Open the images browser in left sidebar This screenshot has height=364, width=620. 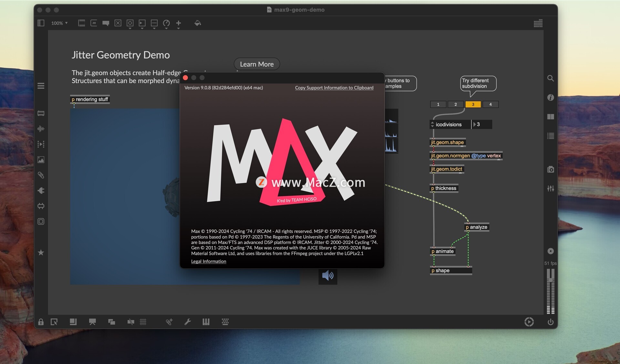(41, 160)
